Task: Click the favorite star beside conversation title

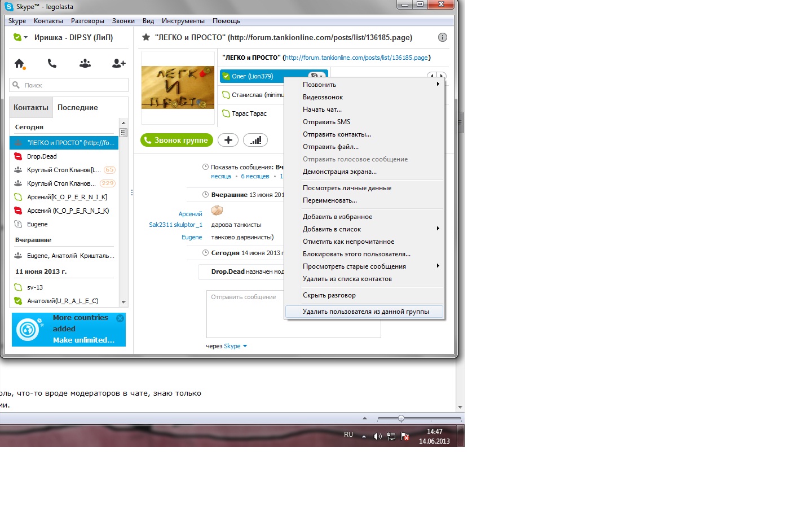Action: point(146,37)
